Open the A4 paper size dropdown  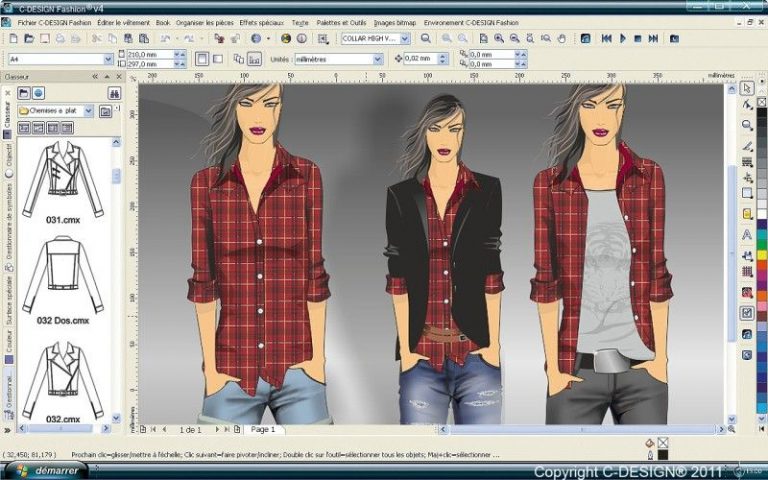click(x=109, y=59)
